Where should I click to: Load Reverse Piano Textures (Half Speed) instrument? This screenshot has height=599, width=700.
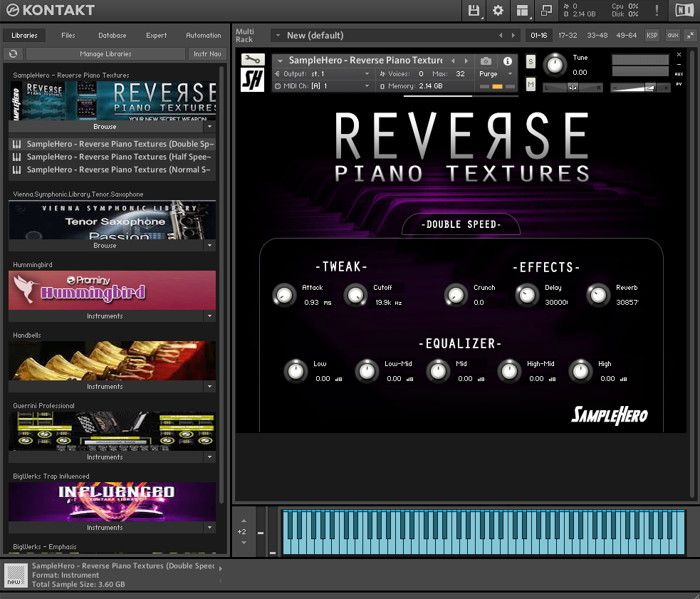pyautogui.click(x=112, y=157)
